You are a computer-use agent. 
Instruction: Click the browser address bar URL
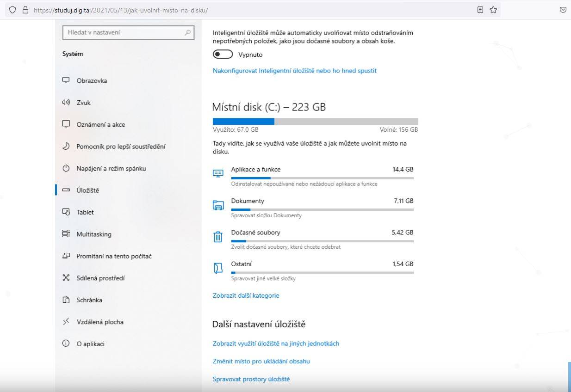tap(121, 10)
